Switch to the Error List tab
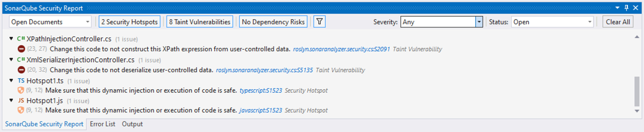The height and width of the screenshot is (132, 644). coord(102,124)
